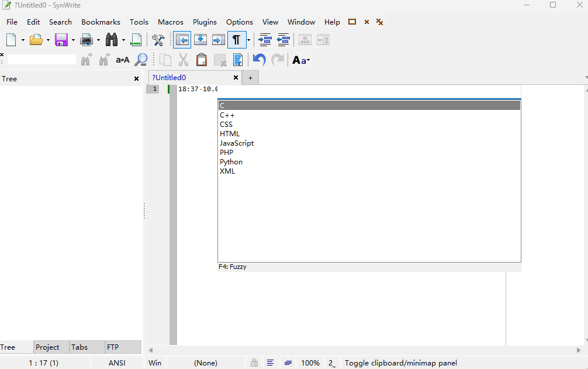Indent the selection with the indent icon

point(265,40)
